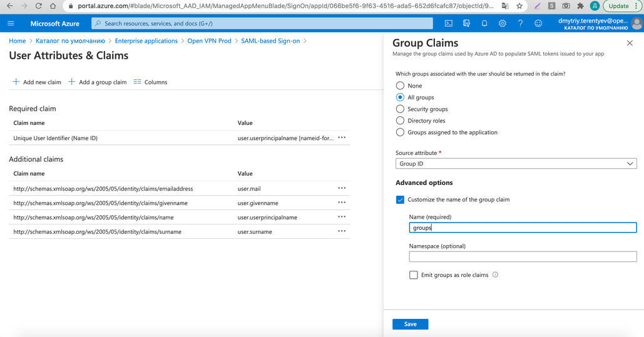The image size is (644, 337).
Task: Open the Azure help question mark
Action: tap(520, 23)
